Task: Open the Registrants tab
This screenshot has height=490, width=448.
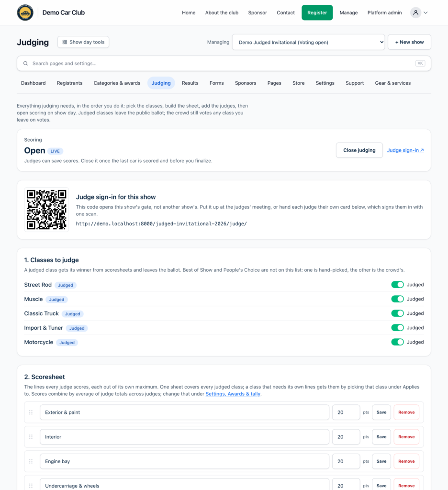Action: click(x=70, y=83)
